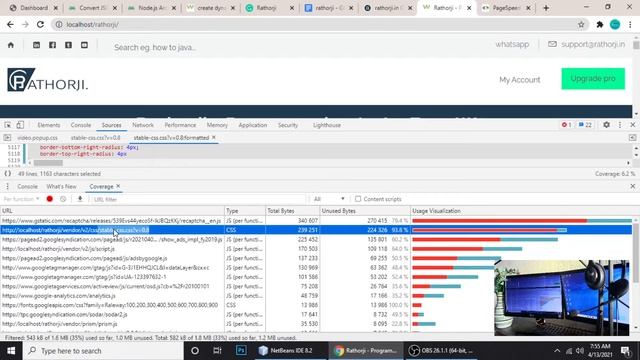Switch to the Network panel tab
The height and width of the screenshot is (360, 640).
click(x=143, y=125)
